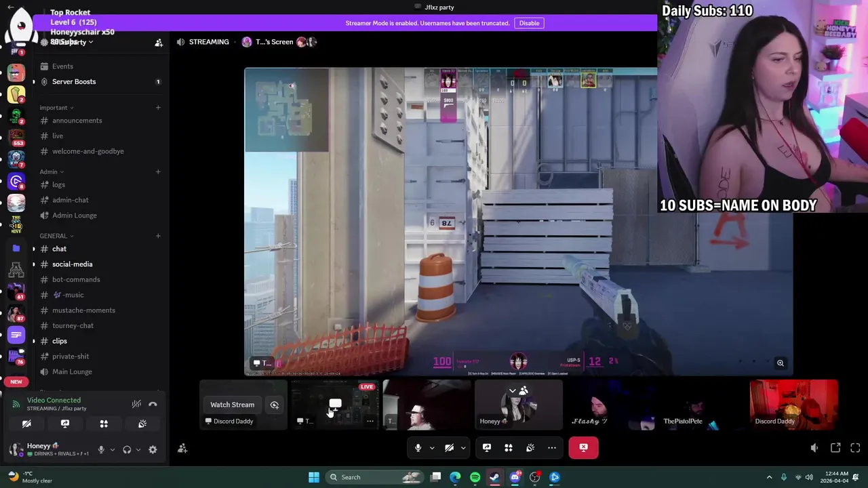Expand microphone options in bottom call bar
This screenshot has height=488, width=868.
(431, 447)
